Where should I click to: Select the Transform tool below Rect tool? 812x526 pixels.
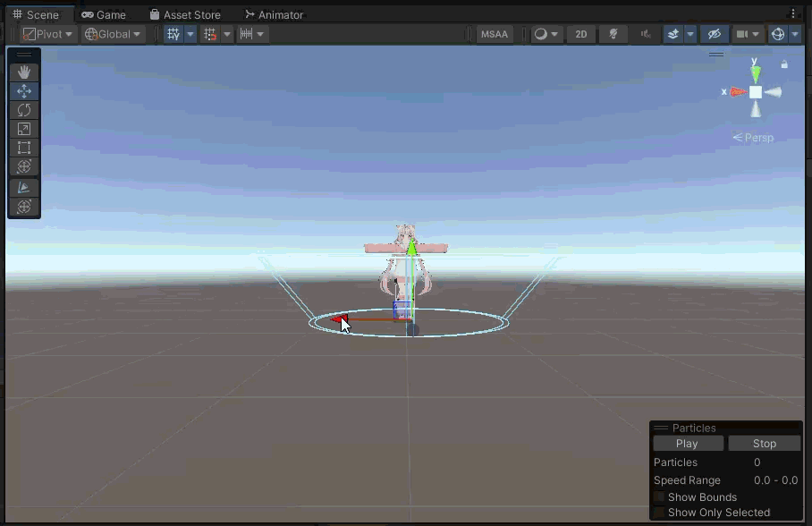tap(24, 166)
